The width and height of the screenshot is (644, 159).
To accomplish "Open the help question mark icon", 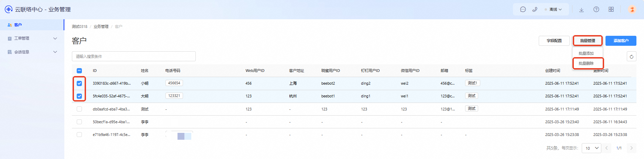I will [x=596, y=10].
